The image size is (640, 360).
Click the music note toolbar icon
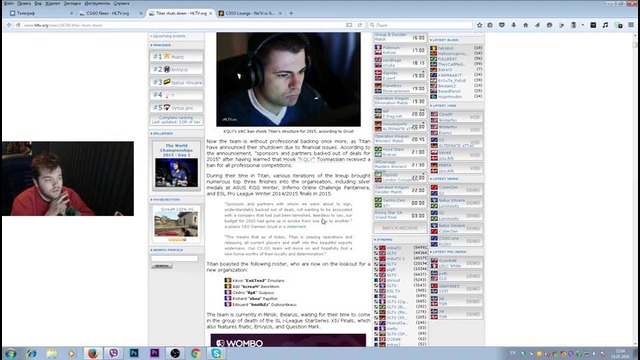[605, 25]
